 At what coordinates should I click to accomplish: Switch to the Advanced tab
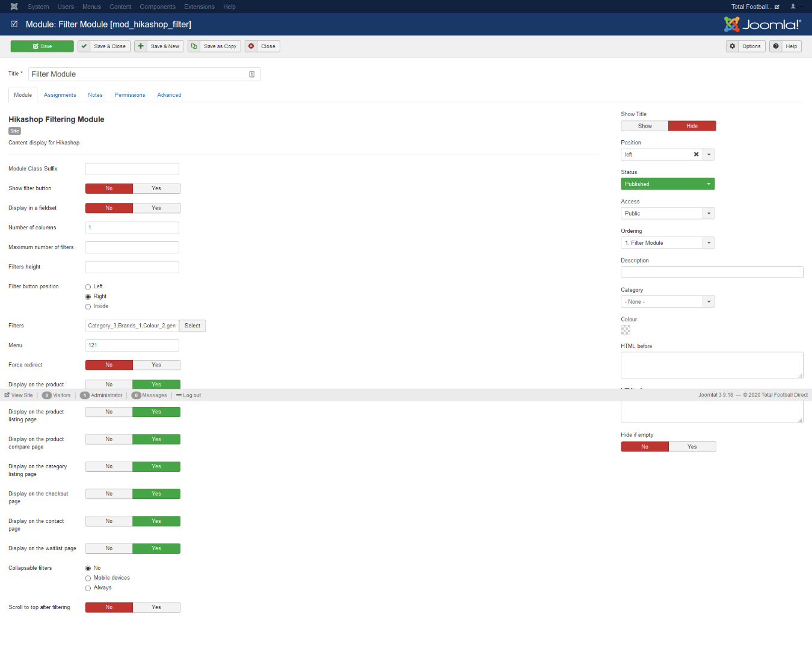[169, 95]
